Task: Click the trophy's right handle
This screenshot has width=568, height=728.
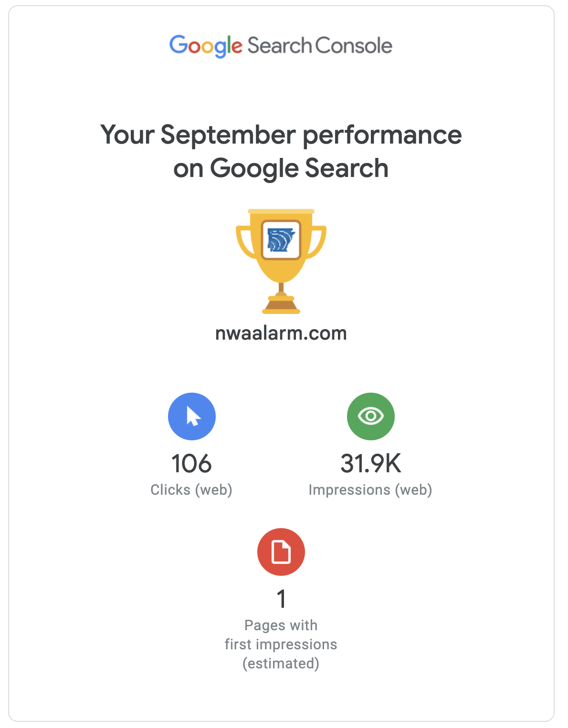Action: pos(318,242)
